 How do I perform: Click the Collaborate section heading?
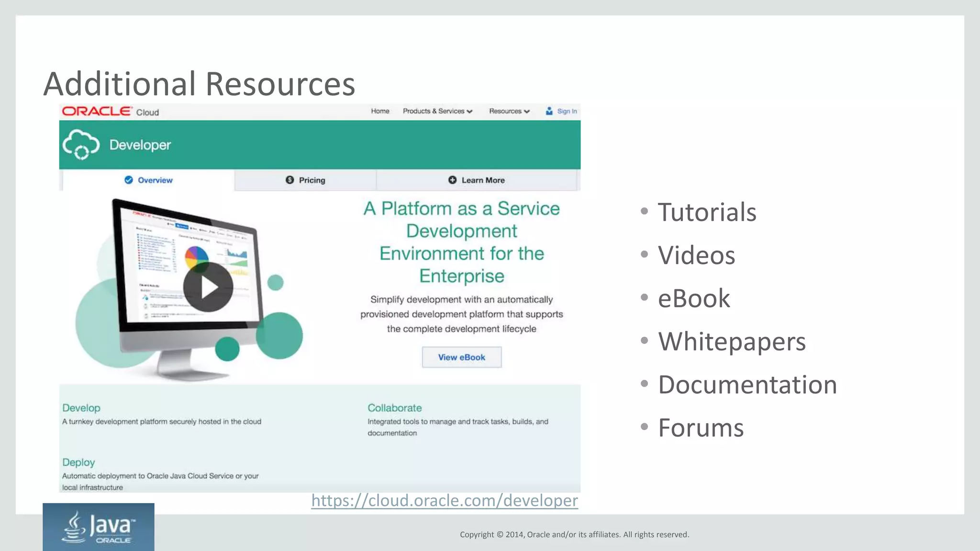coord(395,408)
